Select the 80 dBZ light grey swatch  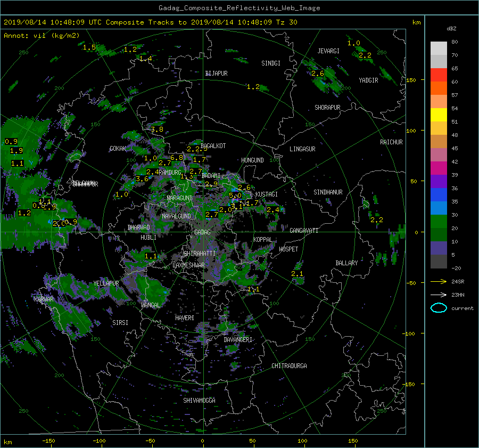click(x=439, y=48)
